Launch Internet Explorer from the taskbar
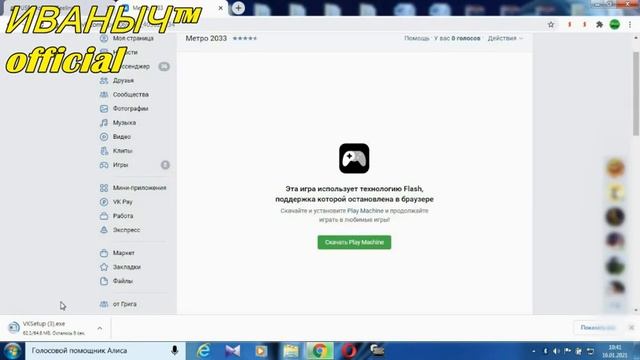This screenshot has height=360, width=640. tap(203, 351)
